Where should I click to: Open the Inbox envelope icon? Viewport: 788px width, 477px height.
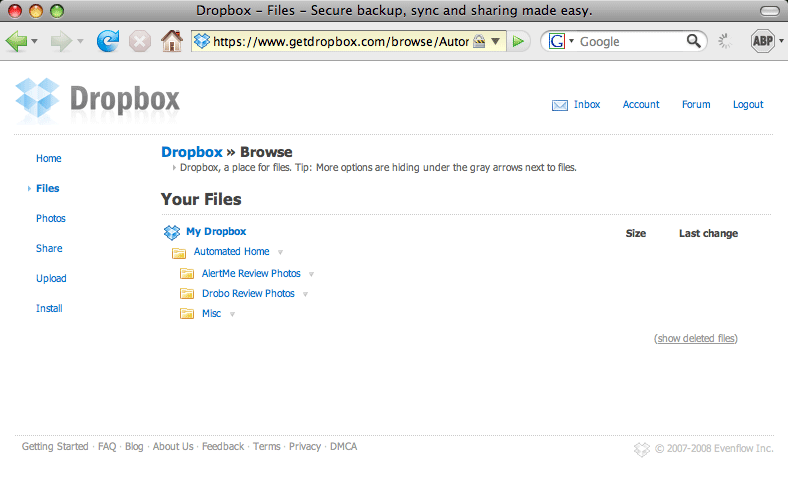click(x=560, y=105)
